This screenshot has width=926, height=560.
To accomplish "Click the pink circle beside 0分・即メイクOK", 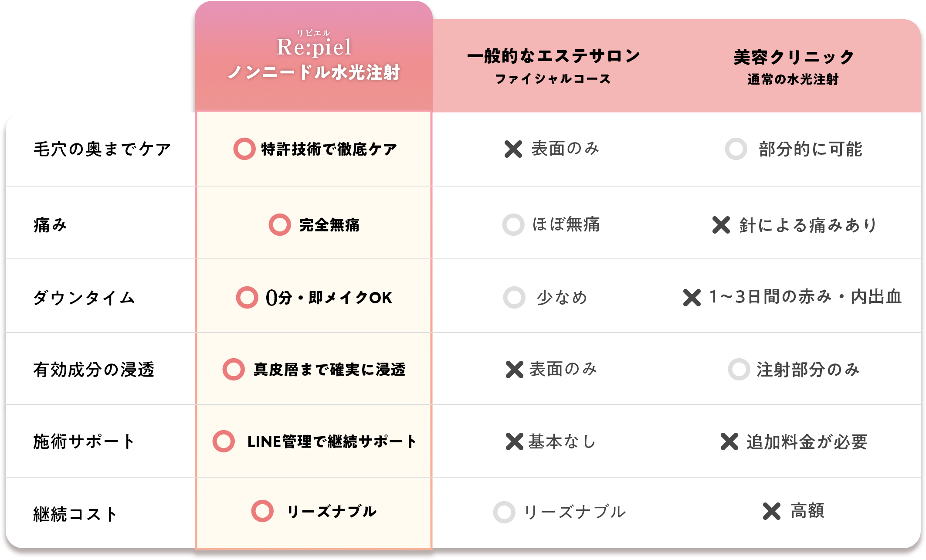I will point(247,298).
